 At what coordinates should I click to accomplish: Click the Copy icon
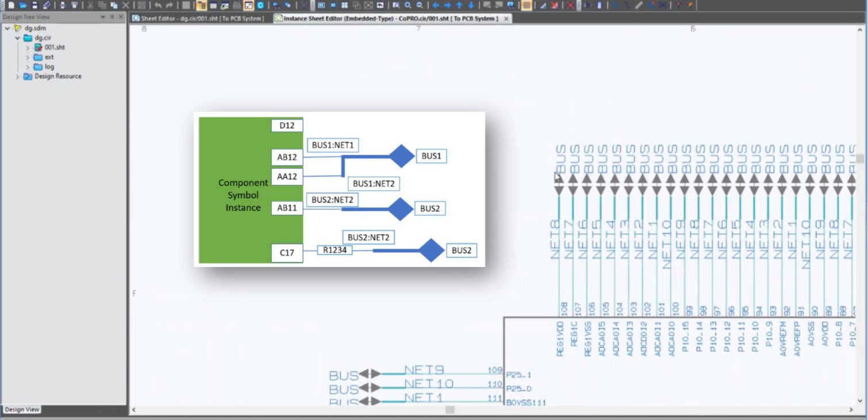click(103, 5)
